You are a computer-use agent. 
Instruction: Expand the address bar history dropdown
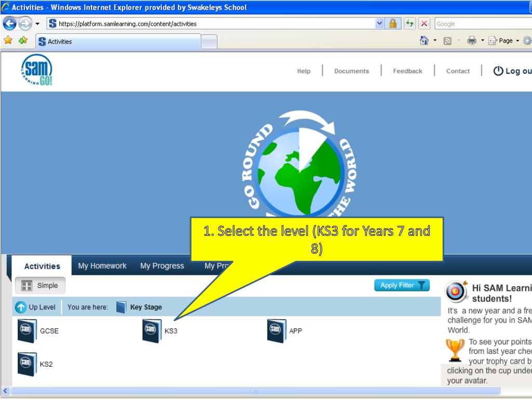(380, 24)
